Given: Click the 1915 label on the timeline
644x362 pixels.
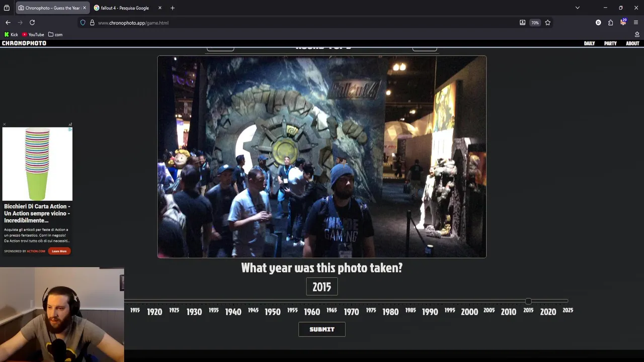Looking at the screenshot, I should 135,310.
